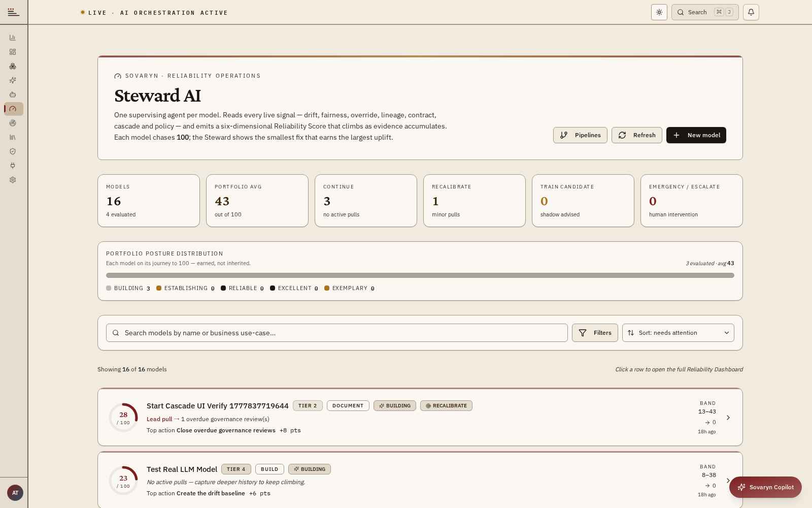Screen dimensions: 812x508
Task: Expand Start Cascade UI Verify row chevron
Action: pos(728,418)
